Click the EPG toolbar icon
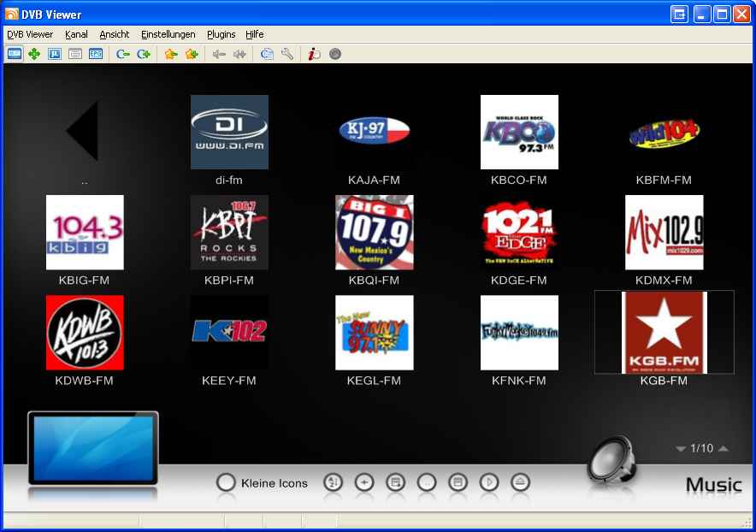The image size is (756, 532). (x=96, y=54)
